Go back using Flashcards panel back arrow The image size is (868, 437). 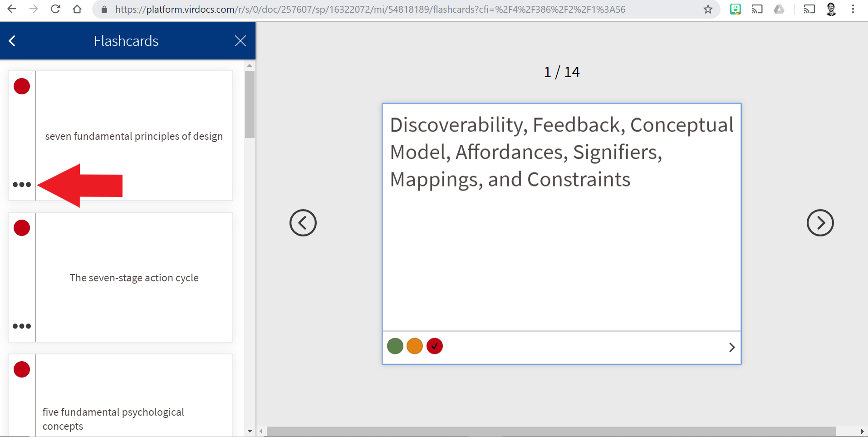pyautogui.click(x=12, y=41)
